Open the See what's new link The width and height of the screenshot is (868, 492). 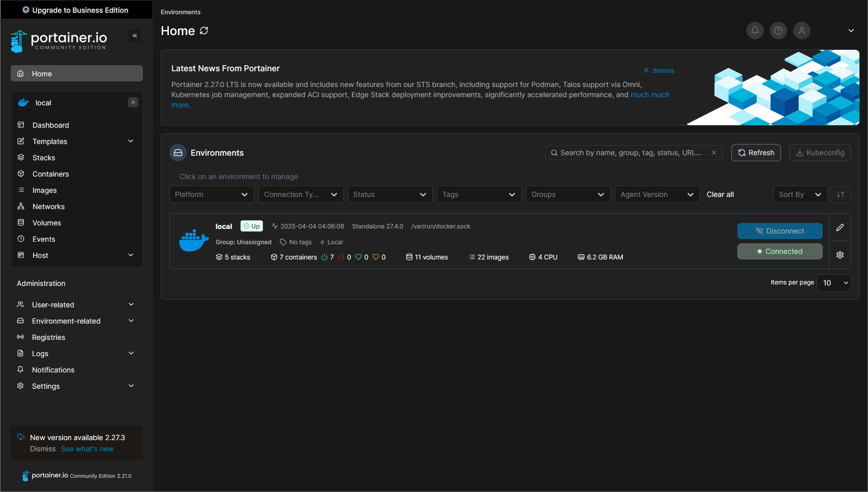pyautogui.click(x=87, y=448)
